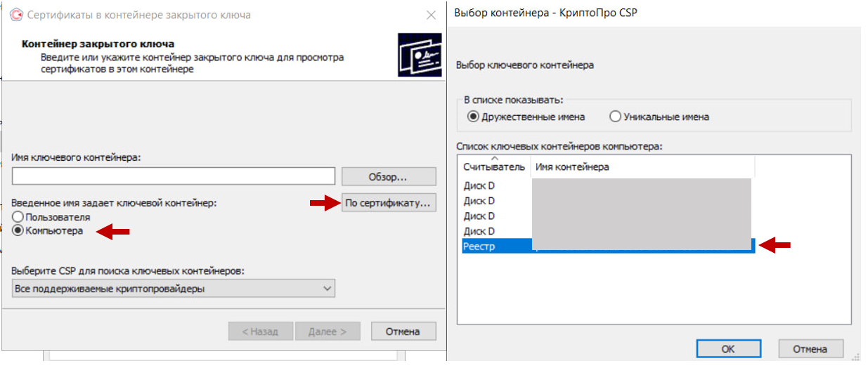Select the Реестр container row

pos(608,246)
